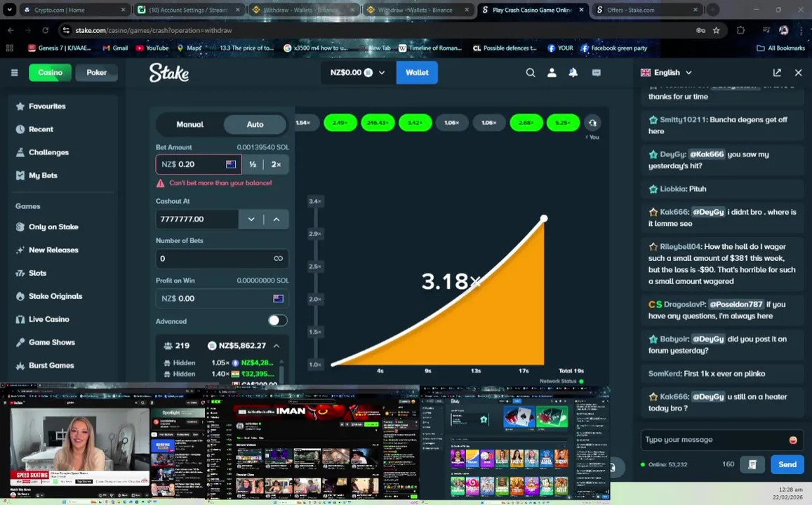Open the Chrome profile avatar
The height and width of the screenshot is (505, 812).
(783, 31)
